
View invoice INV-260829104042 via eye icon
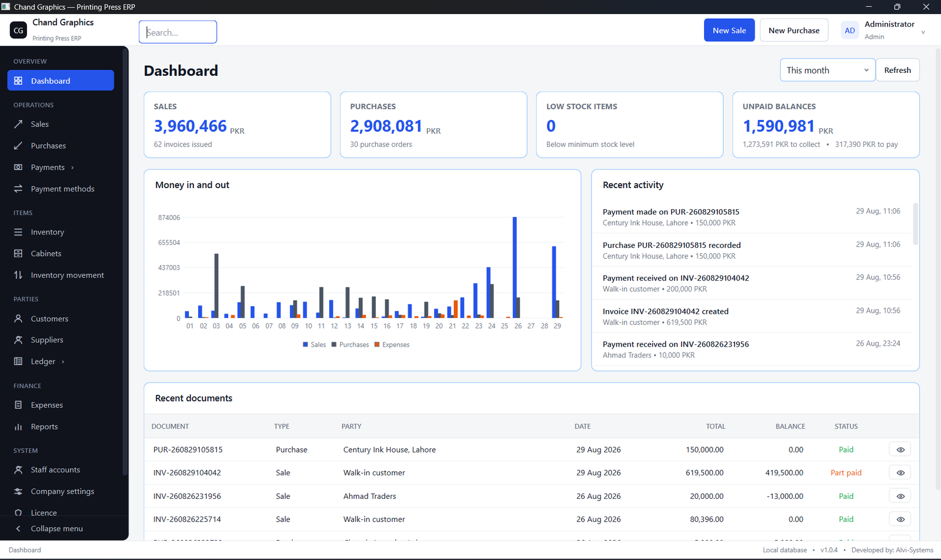(900, 472)
